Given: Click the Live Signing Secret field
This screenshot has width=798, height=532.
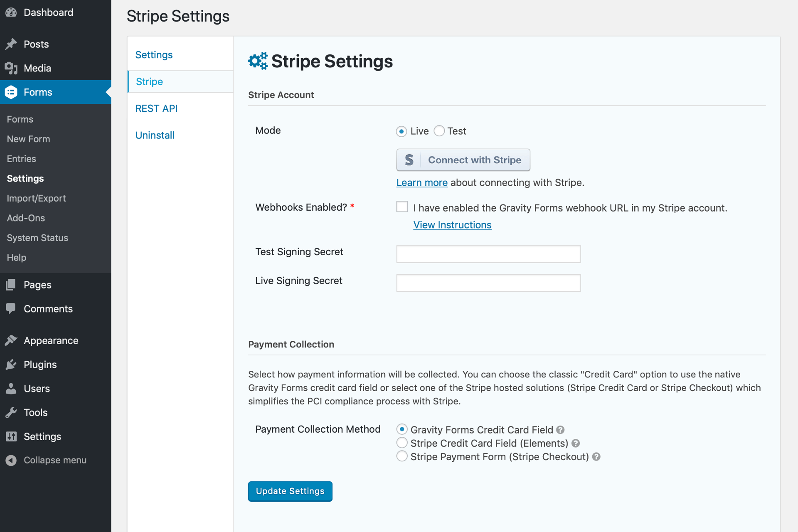Looking at the screenshot, I should click(488, 283).
